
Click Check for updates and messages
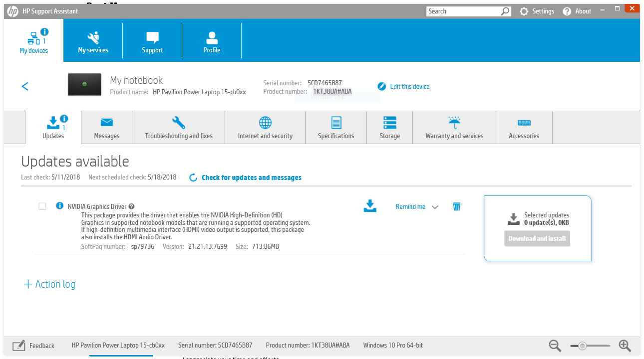coord(252,178)
